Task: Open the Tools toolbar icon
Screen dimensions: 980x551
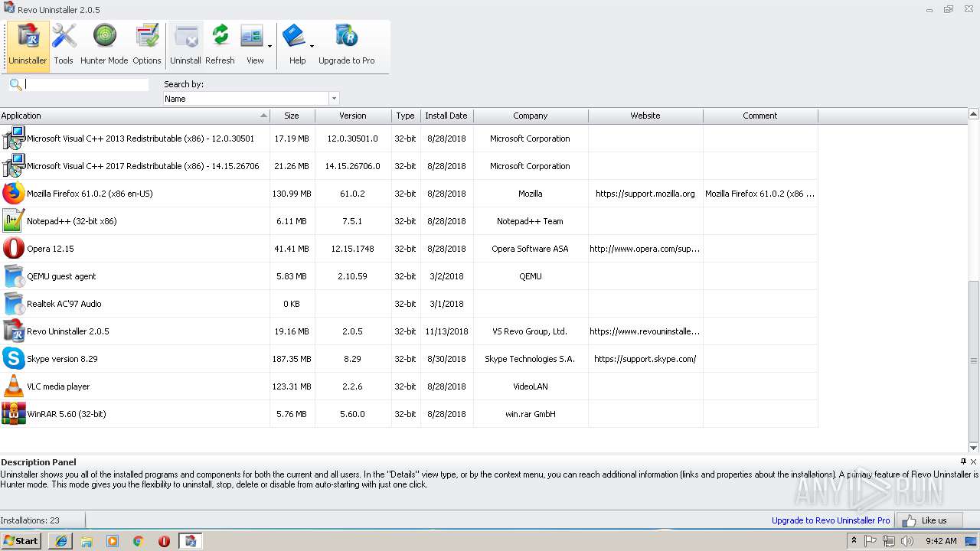Action: [64, 46]
